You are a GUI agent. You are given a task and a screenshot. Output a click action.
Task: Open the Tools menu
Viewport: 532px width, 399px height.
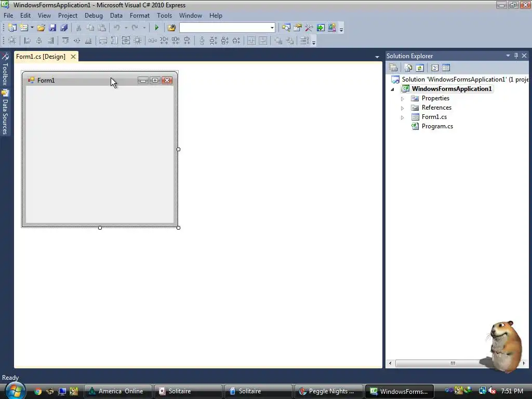(x=164, y=16)
